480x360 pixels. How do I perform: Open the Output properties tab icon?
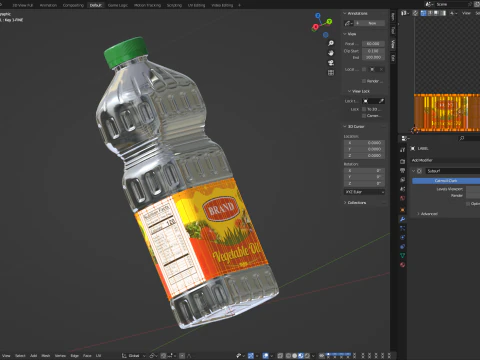click(403, 171)
